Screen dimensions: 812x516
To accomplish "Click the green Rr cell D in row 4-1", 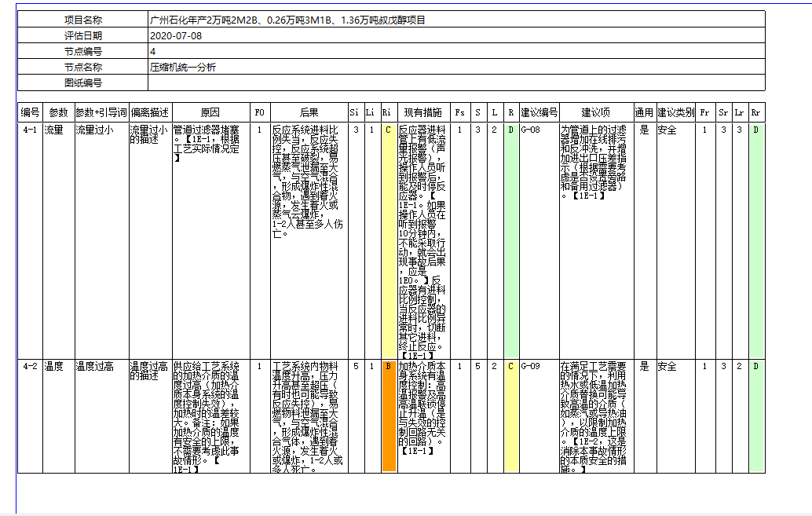I will tap(756, 241).
